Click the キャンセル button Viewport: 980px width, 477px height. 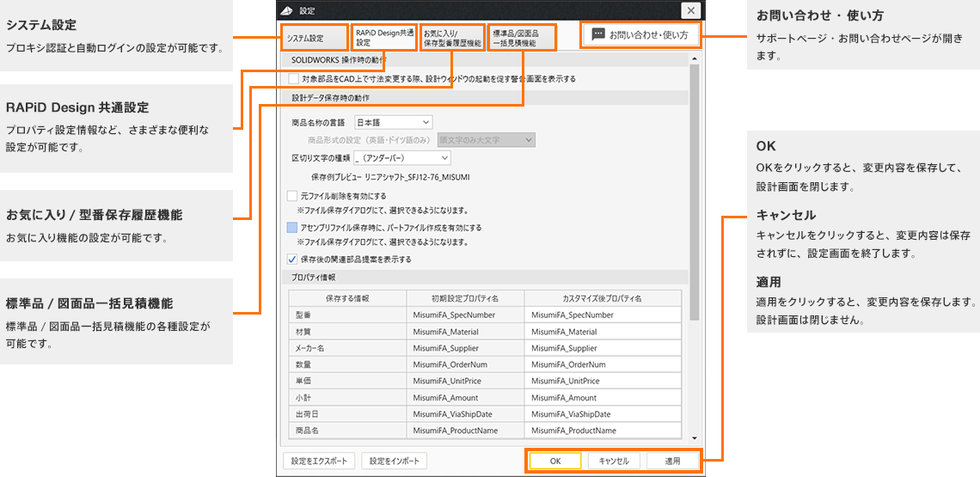613,461
